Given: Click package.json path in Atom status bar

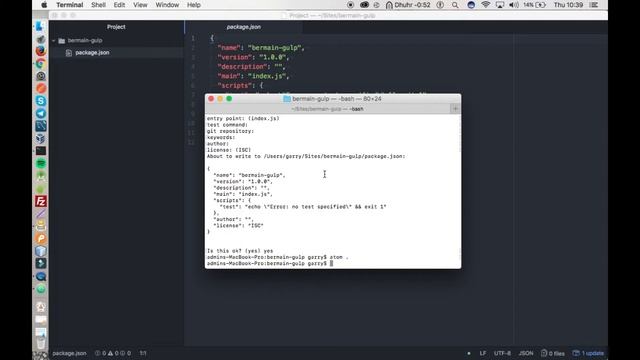Looking at the screenshot, I should [69, 353].
